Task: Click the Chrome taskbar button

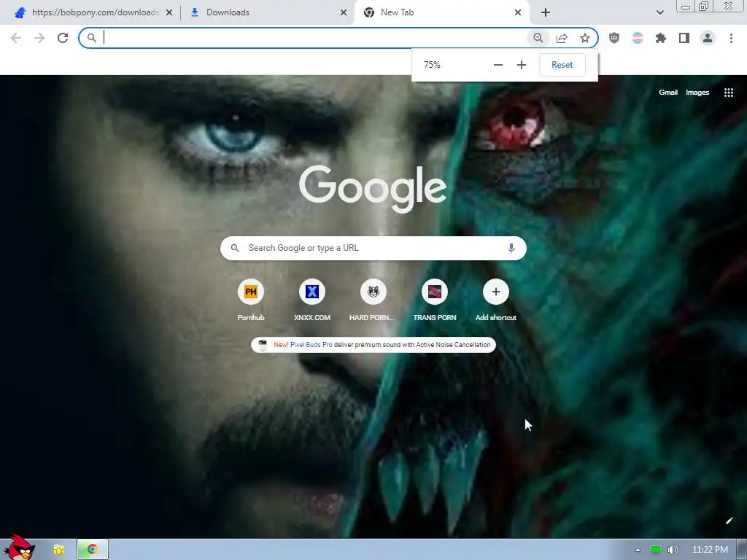Action: 93,550
